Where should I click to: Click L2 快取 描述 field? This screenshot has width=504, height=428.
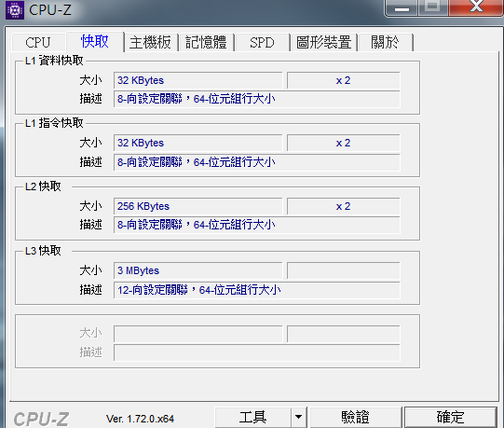pyautogui.click(x=257, y=225)
